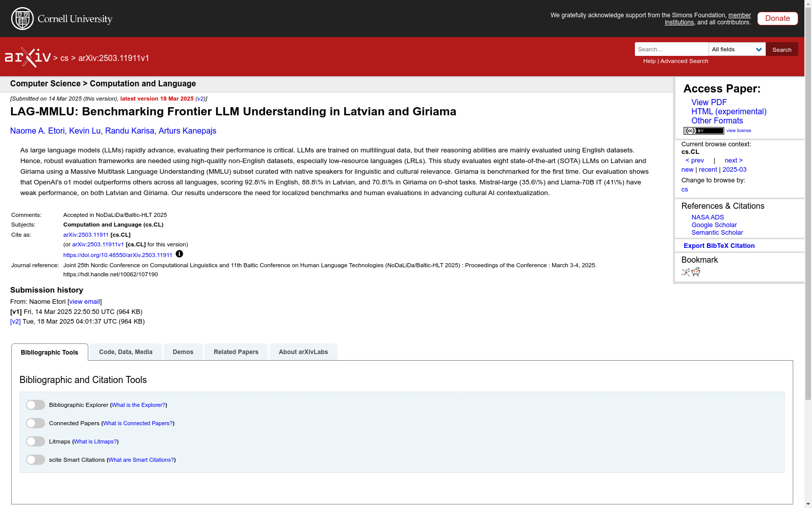
Task: Open the Creative Commons BY license badge
Action: (703, 131)
